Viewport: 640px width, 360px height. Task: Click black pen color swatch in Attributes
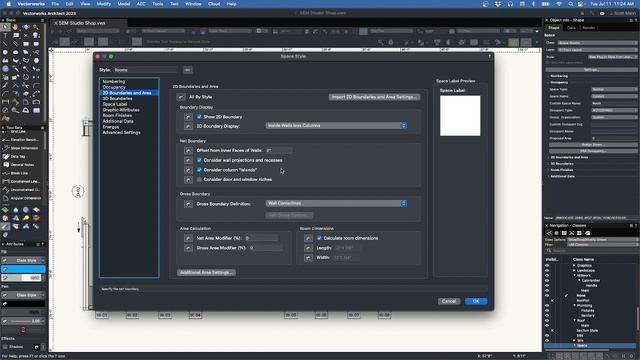coord(23,304)
